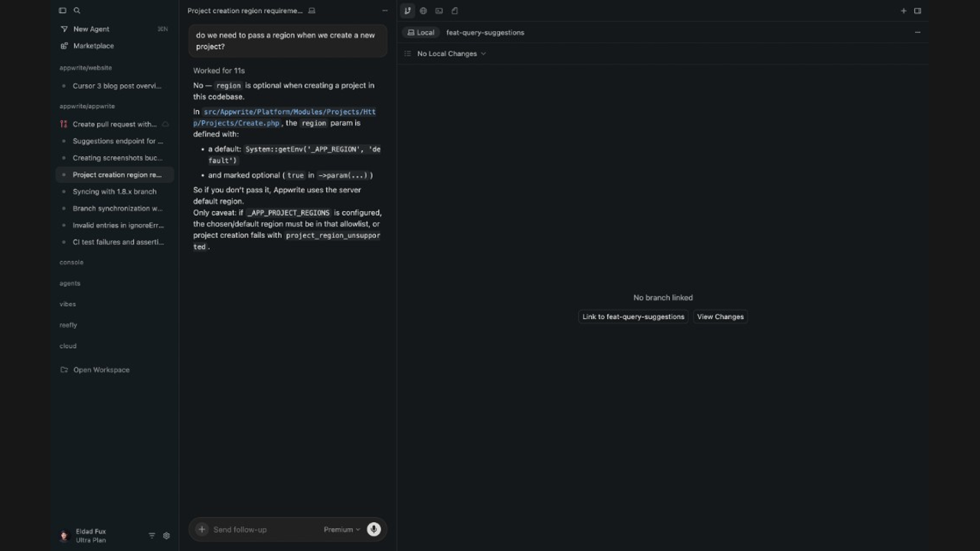Click the View Changes button
This screenshot has height=551, width=980.
[720, 316]
